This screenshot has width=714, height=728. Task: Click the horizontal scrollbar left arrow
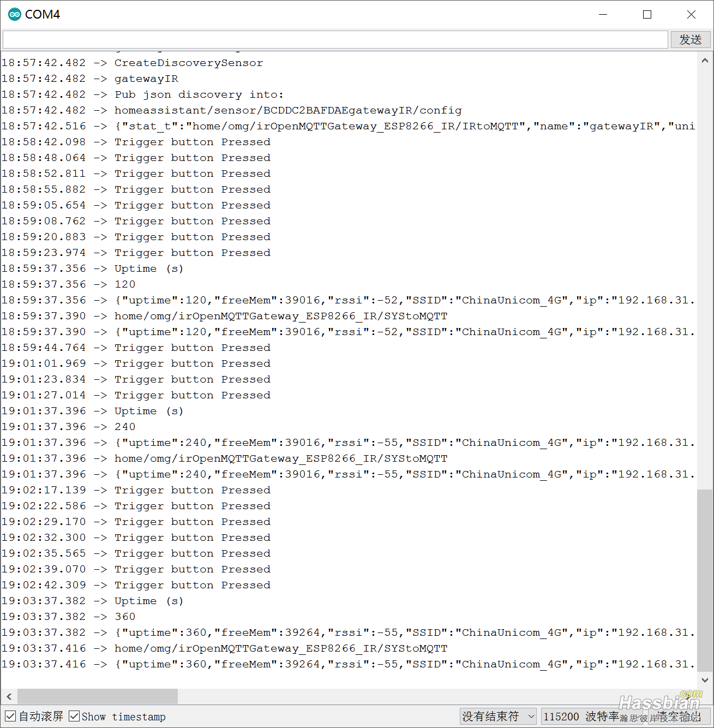[x=9, y=696]
